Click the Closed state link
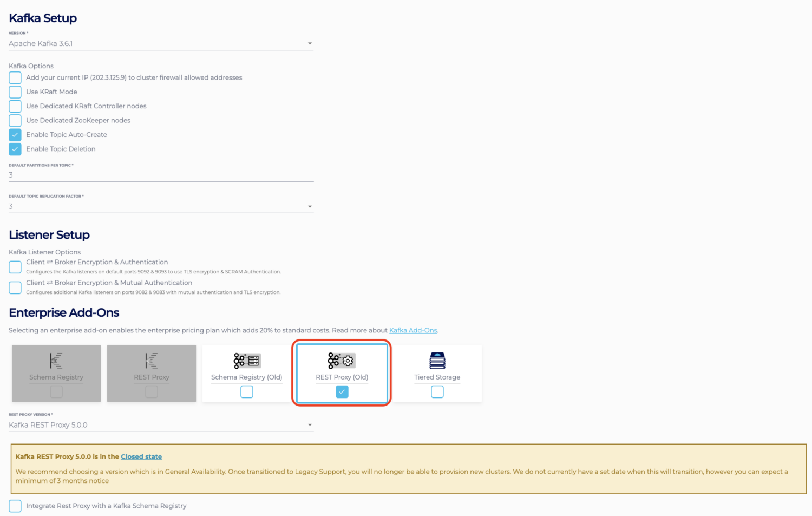Image resolution: width=812 pixels, height=516 pixels. click(141, 456)
